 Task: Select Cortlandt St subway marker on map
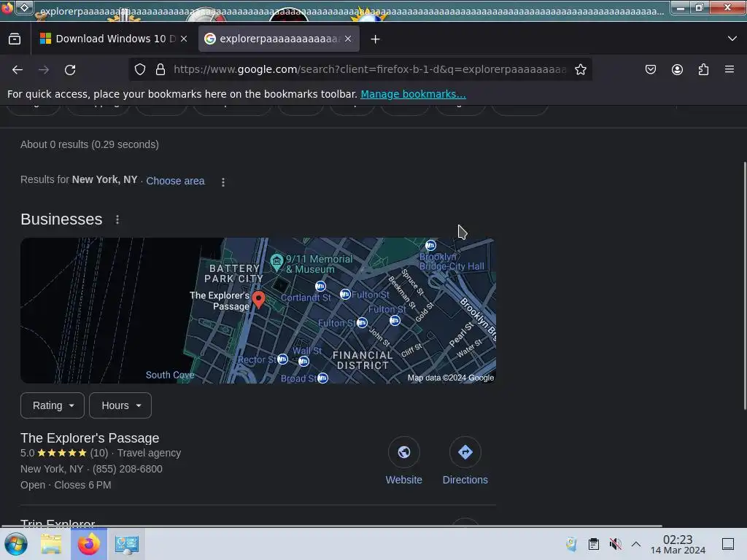coord(321,286)
